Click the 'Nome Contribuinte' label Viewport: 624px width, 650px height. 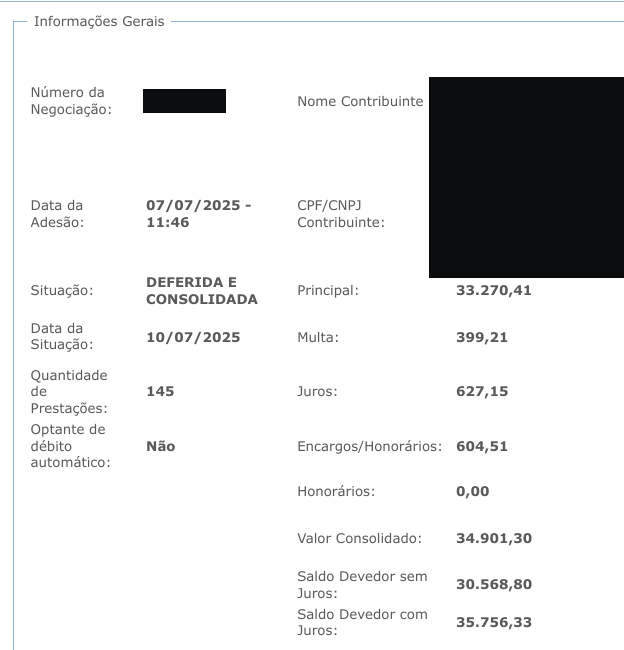point(360,101)
